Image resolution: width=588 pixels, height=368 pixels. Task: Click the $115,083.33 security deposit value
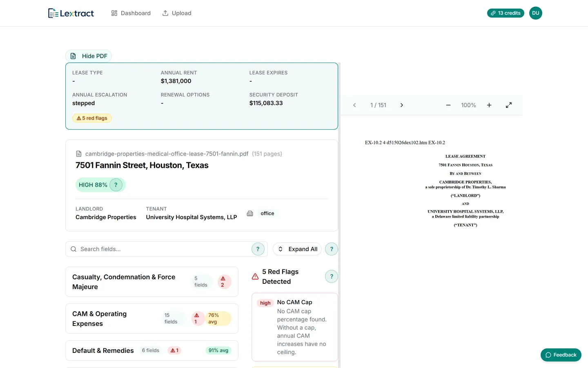pyautogui.click(x=266, y=103)
